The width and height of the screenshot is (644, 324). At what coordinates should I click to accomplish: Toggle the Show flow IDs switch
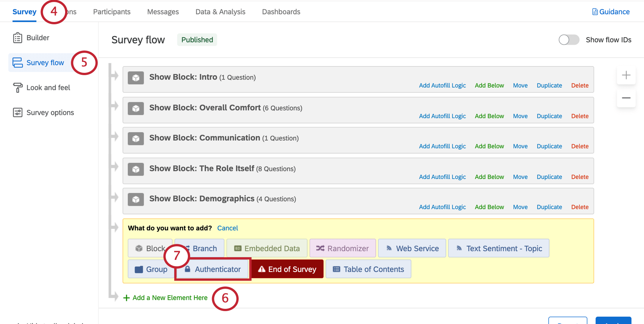tap(569, 40)
